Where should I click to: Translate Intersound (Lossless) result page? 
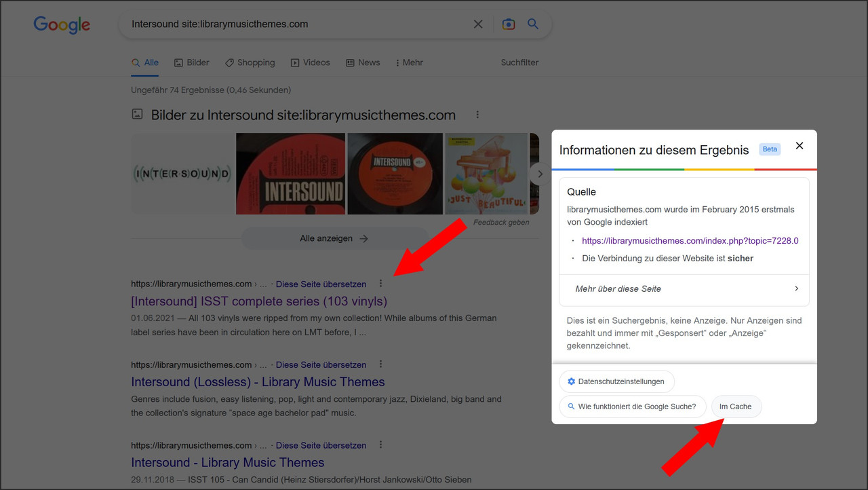tap(321, 365)
